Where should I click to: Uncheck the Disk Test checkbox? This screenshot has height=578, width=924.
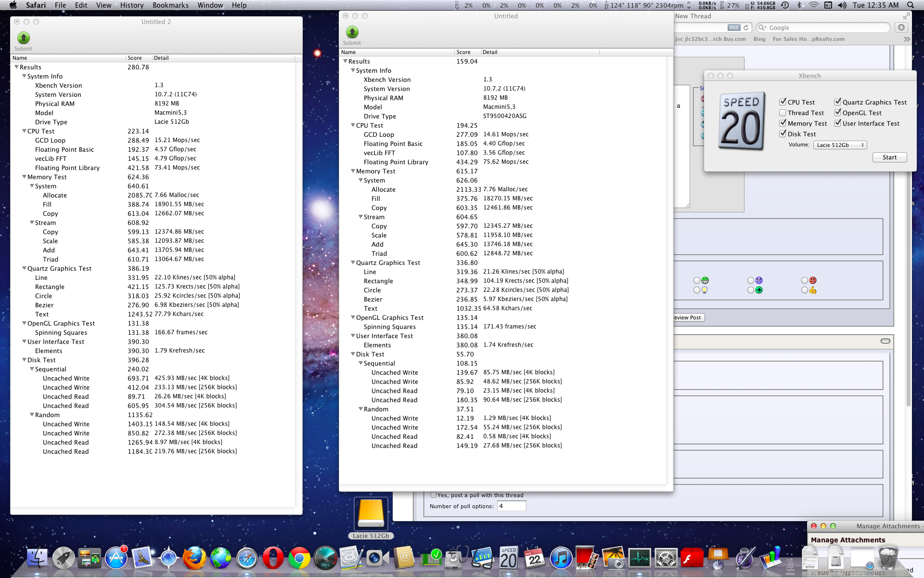(x=783, y=134)
